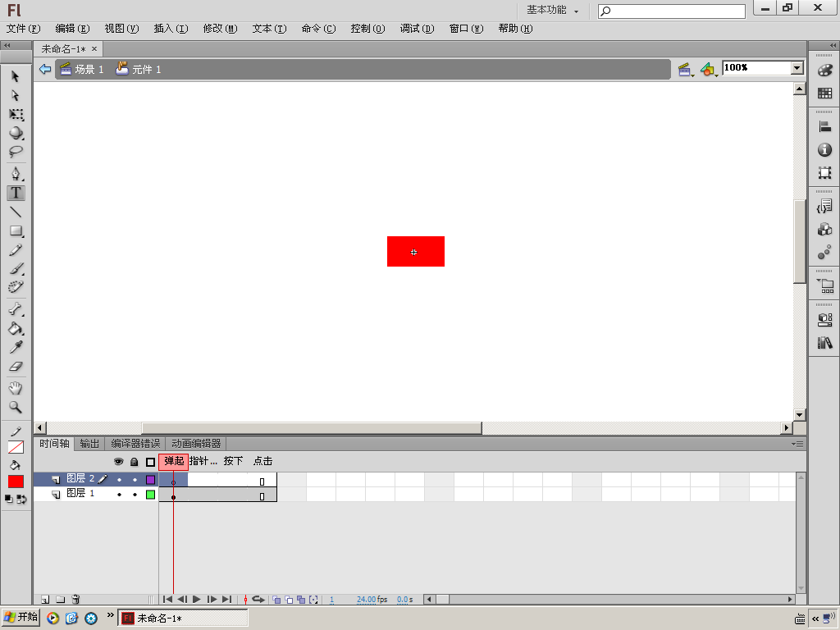This screenshot has width=840, height=630.
Task: Toggle lock all layers header icon
Action: click(135, 461)
